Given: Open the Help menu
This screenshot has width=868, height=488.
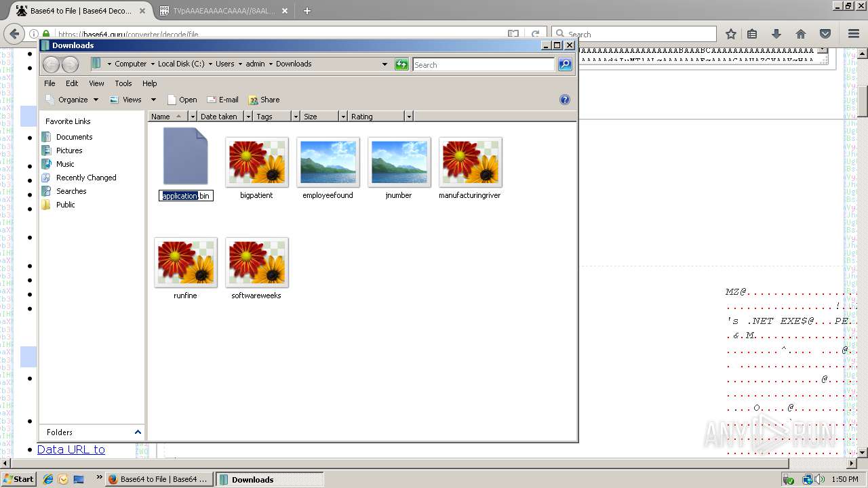Looking at the screenshot, I should click(149, 83).
